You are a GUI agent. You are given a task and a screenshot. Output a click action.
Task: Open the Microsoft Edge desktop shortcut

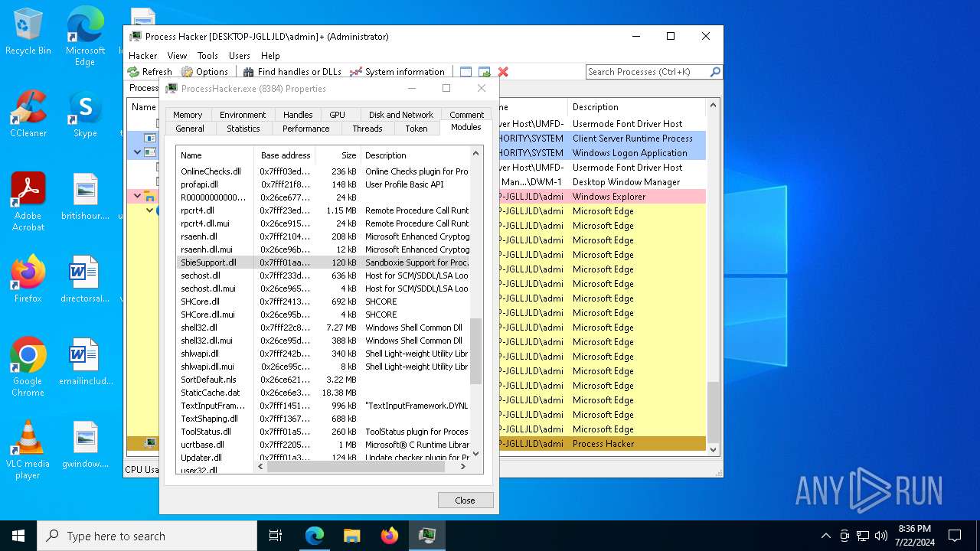tap(85, 36)
